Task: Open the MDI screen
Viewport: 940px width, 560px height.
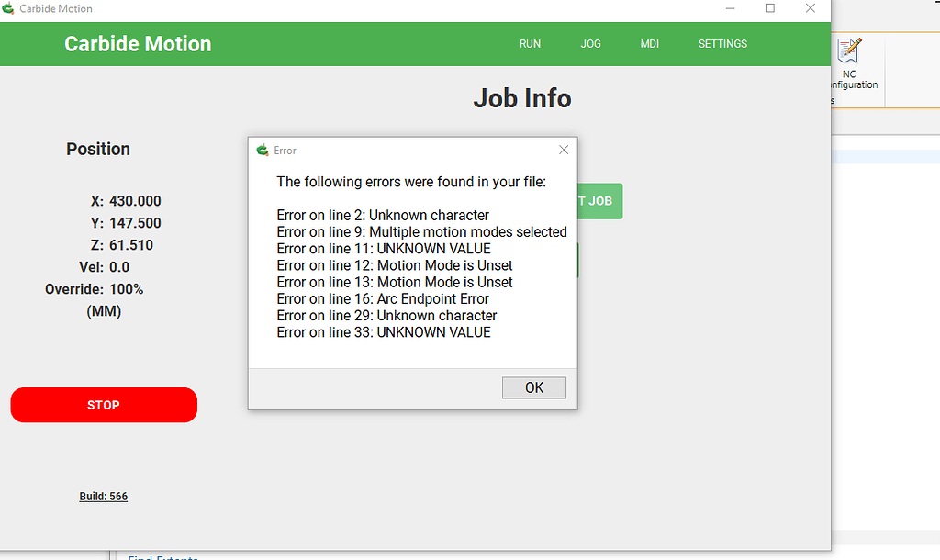Action: (649, 44)
